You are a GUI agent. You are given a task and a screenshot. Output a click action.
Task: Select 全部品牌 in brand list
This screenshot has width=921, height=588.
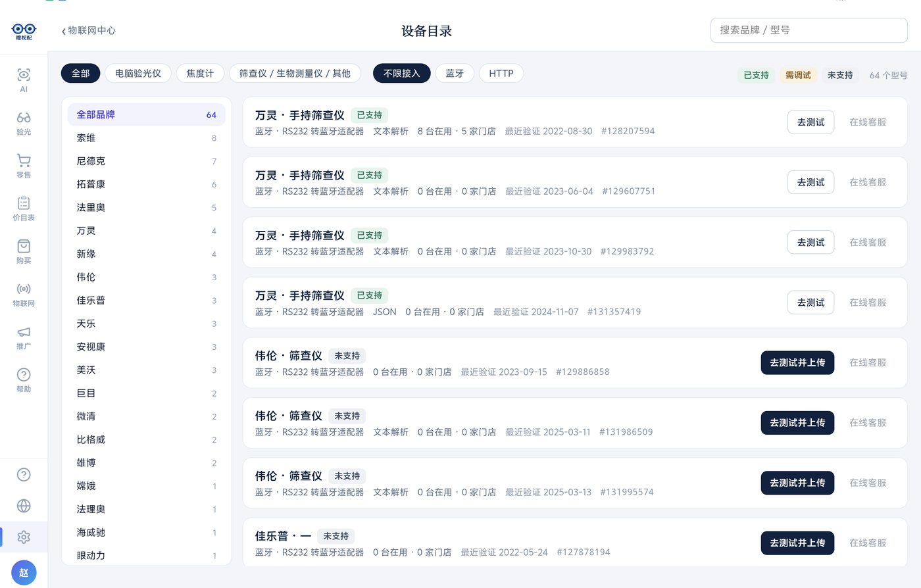pyautogui.click(x=147, y=114)
